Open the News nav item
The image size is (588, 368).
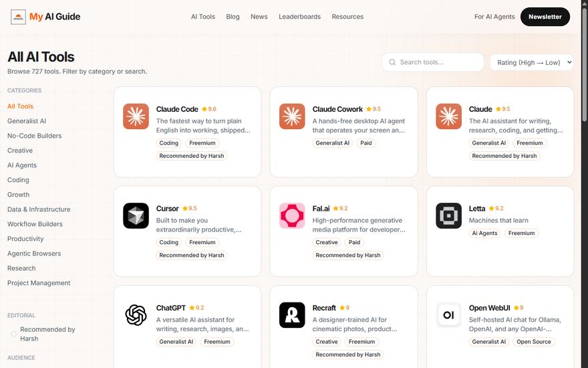click(x=259, y=17)
